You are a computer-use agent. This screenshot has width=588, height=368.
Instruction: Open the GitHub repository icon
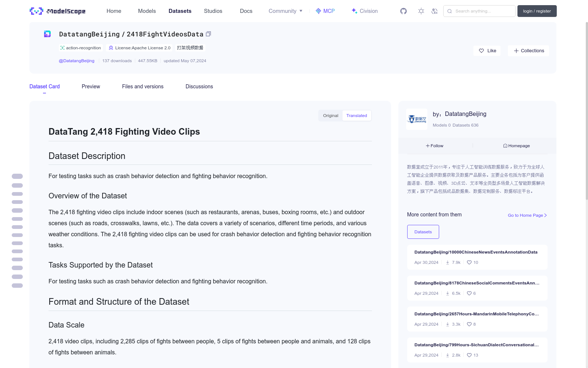tap(404, 11)
